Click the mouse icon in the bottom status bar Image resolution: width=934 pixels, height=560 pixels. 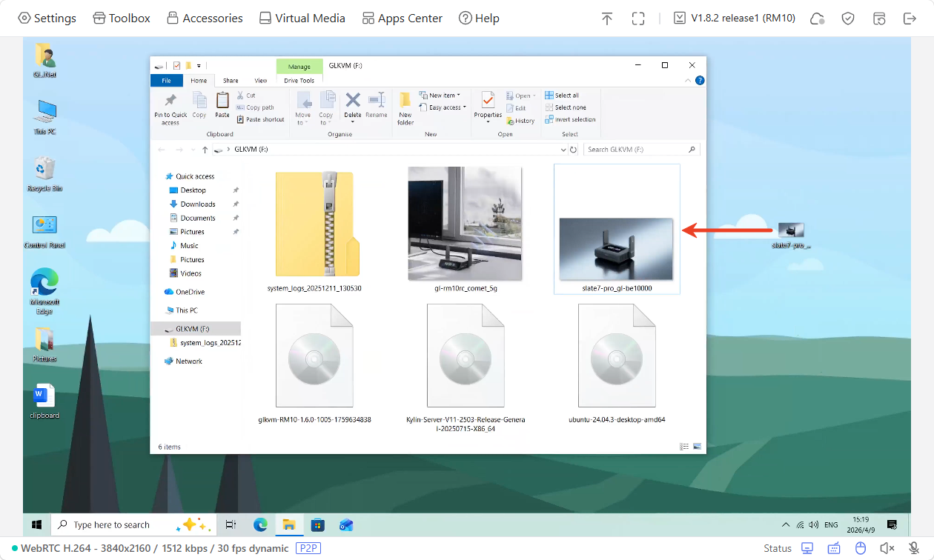pyautogui.click(x=861, y=548)
